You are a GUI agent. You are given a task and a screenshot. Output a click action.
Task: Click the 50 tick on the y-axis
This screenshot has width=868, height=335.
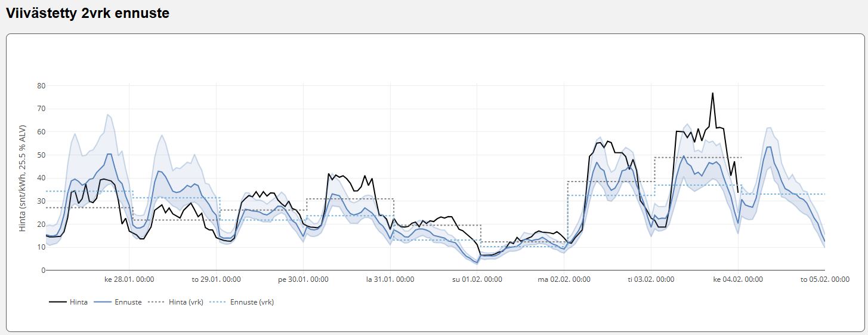click(41, 155)
